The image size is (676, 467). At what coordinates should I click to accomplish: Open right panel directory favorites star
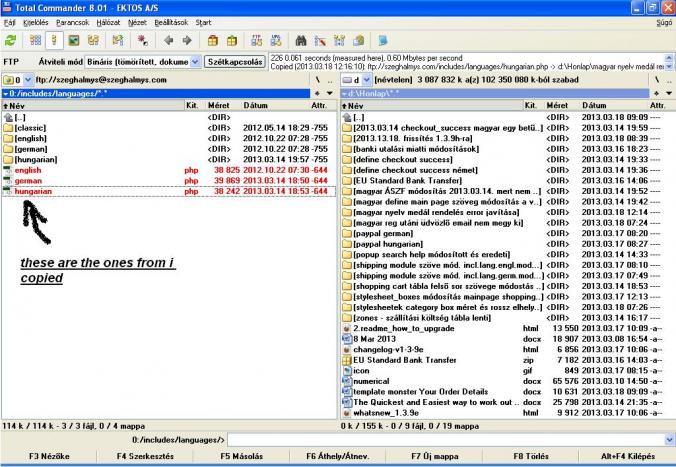coord(656,93)
